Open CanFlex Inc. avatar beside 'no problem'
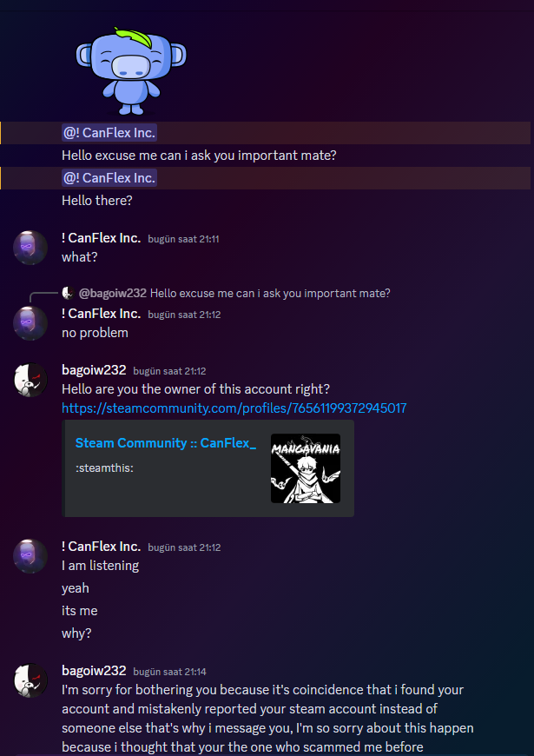 tap(30, 323)
